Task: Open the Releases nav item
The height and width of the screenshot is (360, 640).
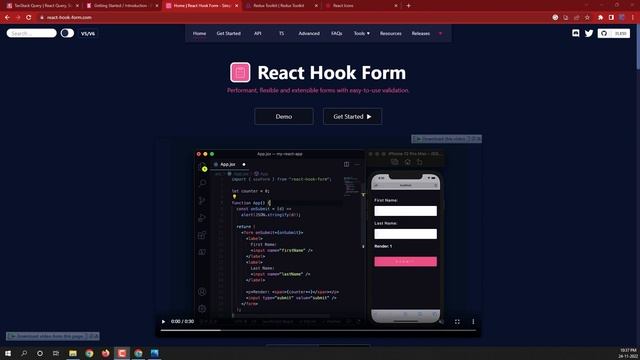Action: (x=421, y=33)
